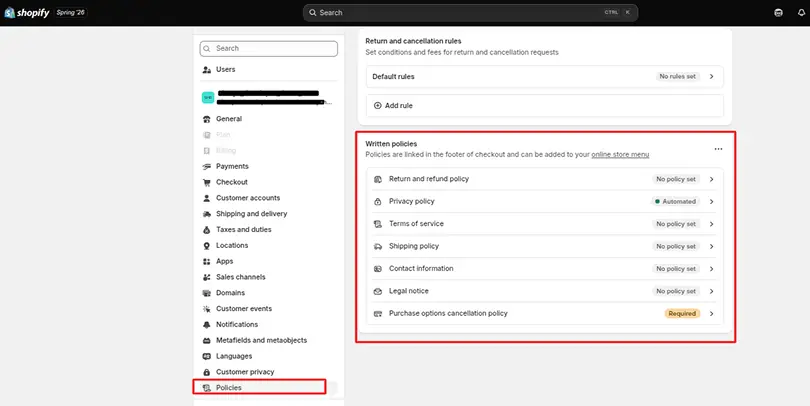Image resolution: width=810 pixels, height=406 pixels.
Task: Click the Terms of service icon
Action: tap(378, 224)
